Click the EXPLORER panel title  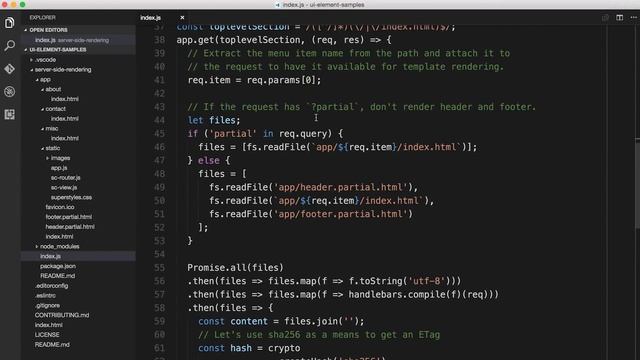[x=42, y=18]
